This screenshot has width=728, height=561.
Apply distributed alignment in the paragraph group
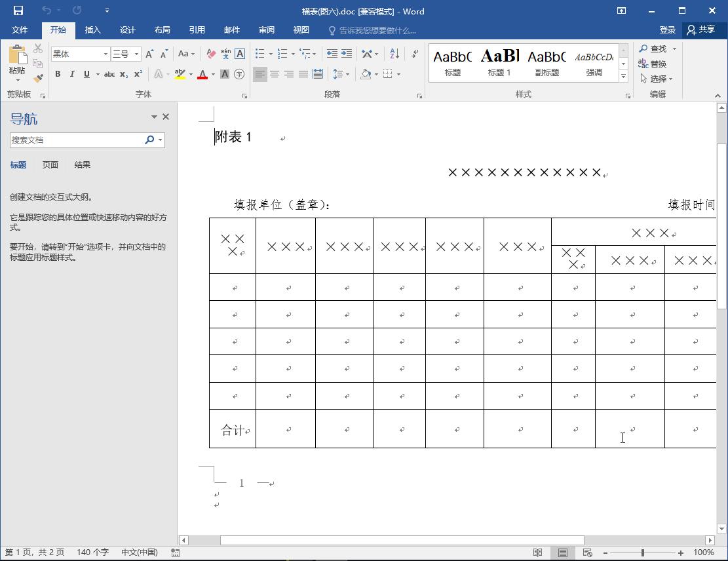coord(317,73)
